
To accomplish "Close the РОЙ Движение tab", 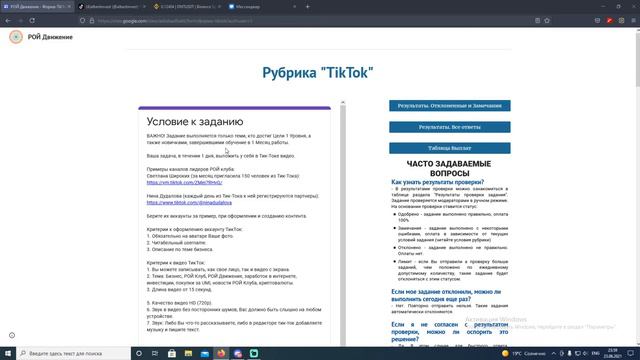I will 69,7.
